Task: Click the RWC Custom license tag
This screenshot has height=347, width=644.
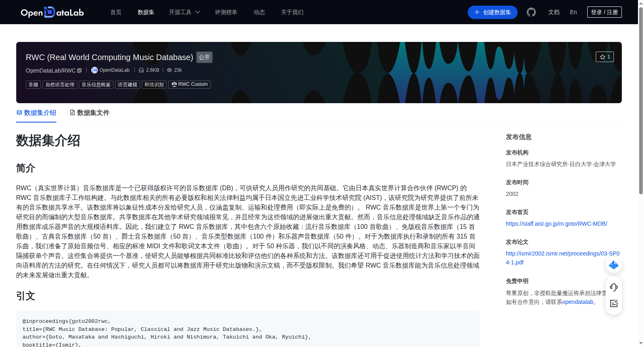Action: point(189,85)
